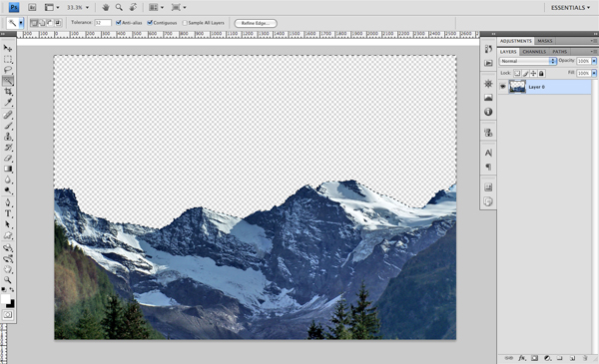This screenshot has height=364, width=599.
Task: Click the Zoom magnifier in application bar
Action: (x=119, y=7)
